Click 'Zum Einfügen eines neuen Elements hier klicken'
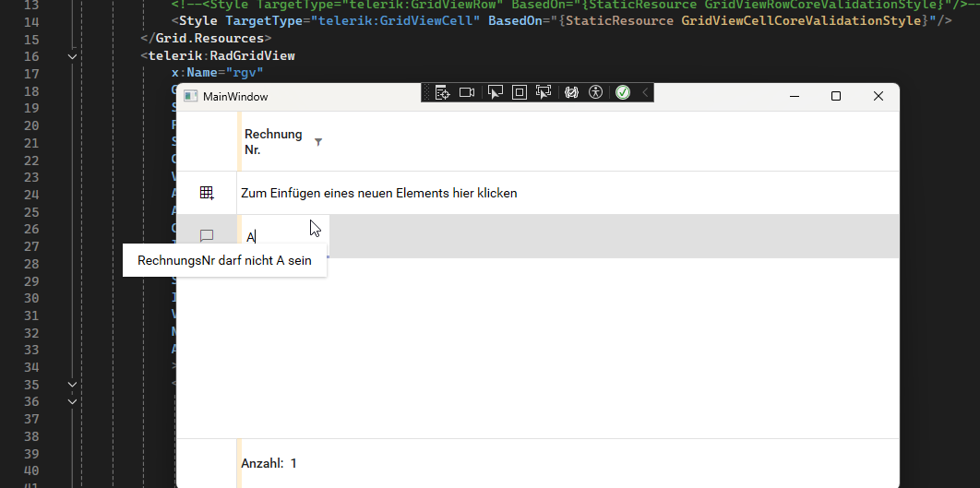 379,193
